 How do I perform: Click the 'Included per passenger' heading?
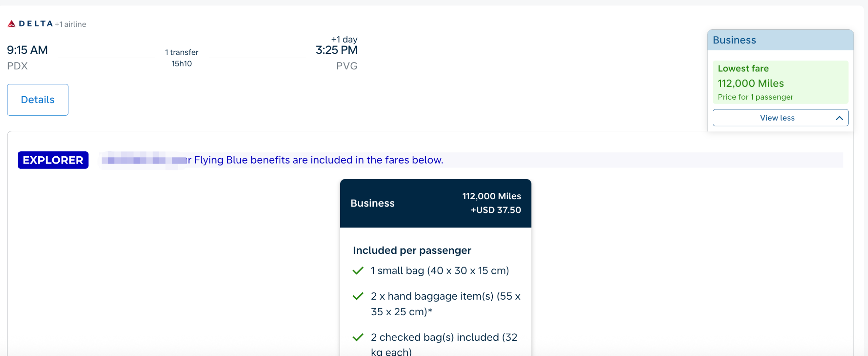412,250
